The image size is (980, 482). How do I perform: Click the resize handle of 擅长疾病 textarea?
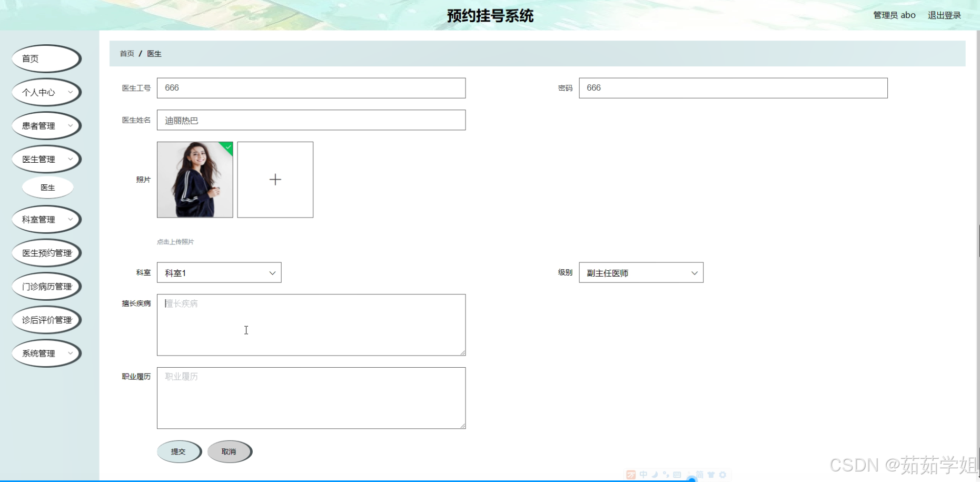click(462, 352)
